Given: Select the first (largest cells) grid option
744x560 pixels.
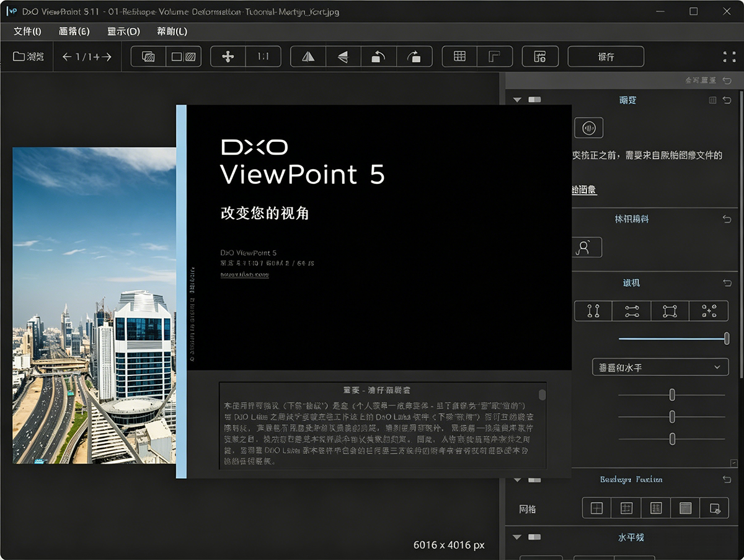Looking at the screenshot, I should coord(596,508).
